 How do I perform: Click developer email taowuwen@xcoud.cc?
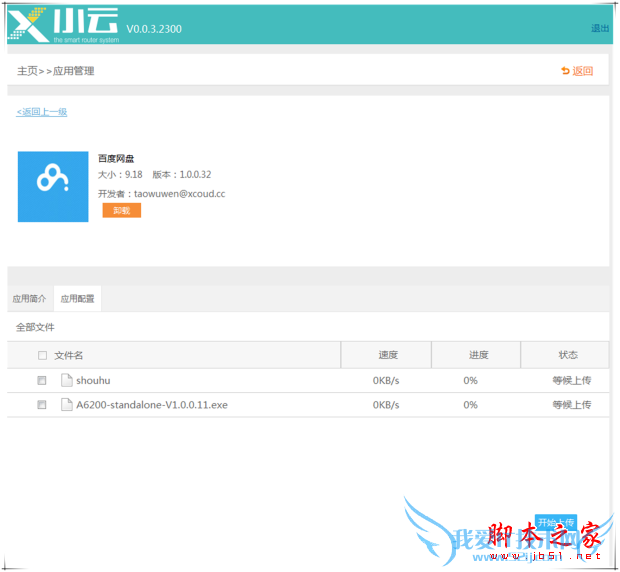click(x=180, y=194)
